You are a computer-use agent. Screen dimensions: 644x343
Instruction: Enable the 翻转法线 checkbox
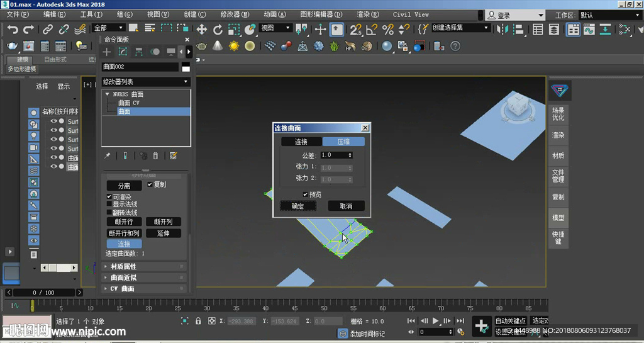click(x=109, y=212)
